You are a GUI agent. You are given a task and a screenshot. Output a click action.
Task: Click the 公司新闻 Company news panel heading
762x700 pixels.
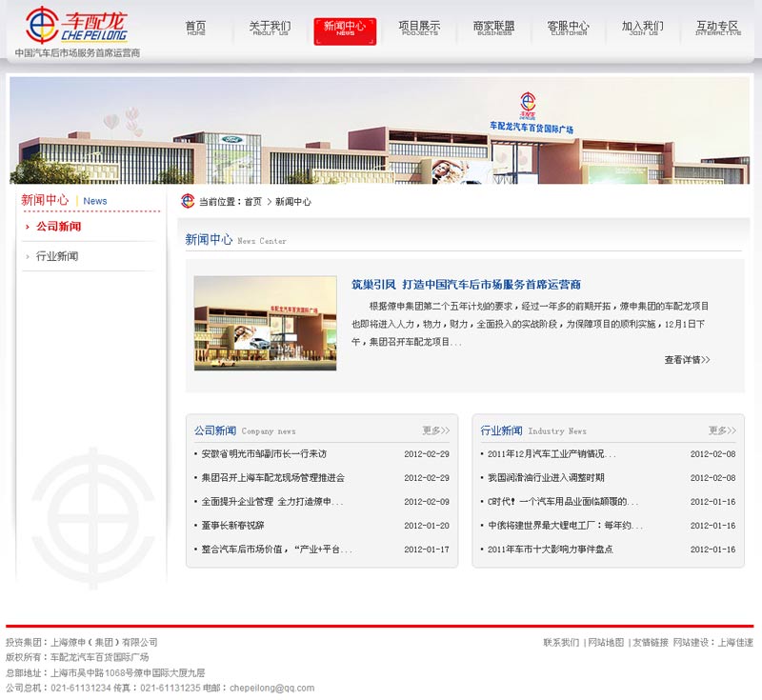(x=245, y=430)
